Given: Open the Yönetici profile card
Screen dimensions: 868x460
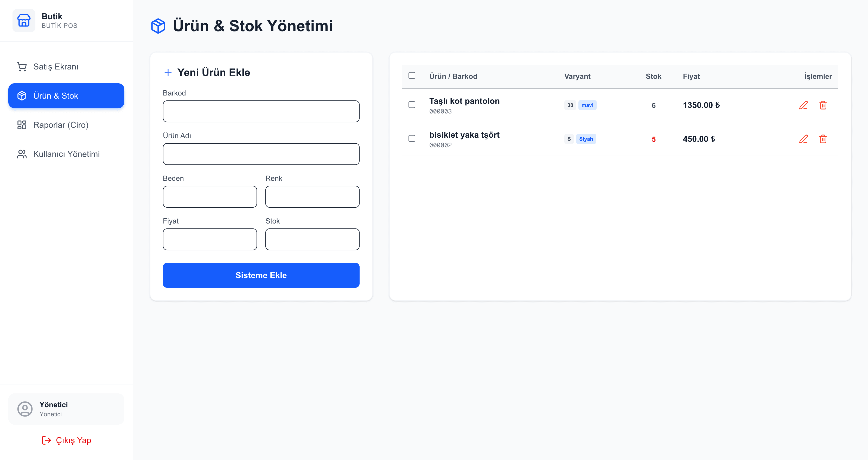Looking at the screenshot, I should click(66, 409).
